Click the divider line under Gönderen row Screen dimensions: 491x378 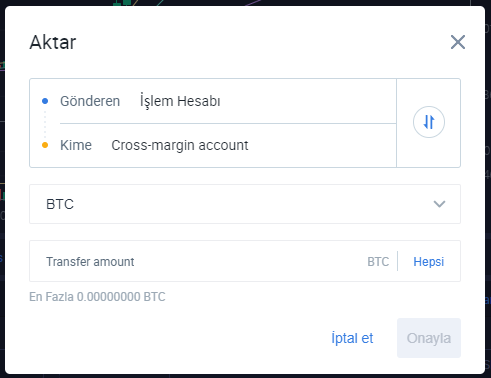[228, 123]
